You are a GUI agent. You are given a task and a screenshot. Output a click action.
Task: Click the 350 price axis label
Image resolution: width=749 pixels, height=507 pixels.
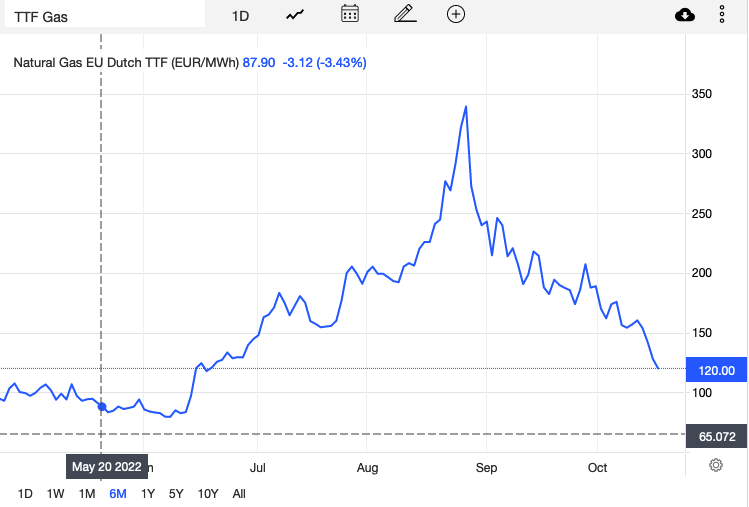click(701, 94)
